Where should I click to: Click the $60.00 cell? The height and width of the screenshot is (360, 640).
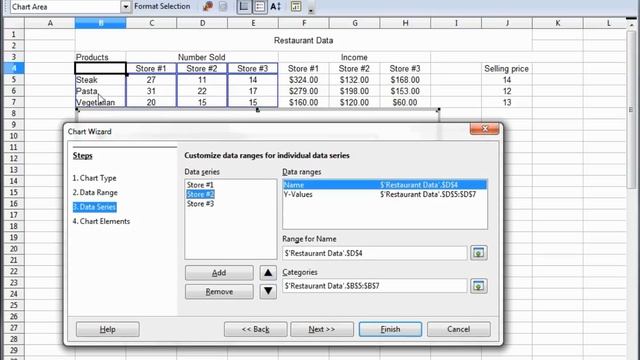point(405,102)
